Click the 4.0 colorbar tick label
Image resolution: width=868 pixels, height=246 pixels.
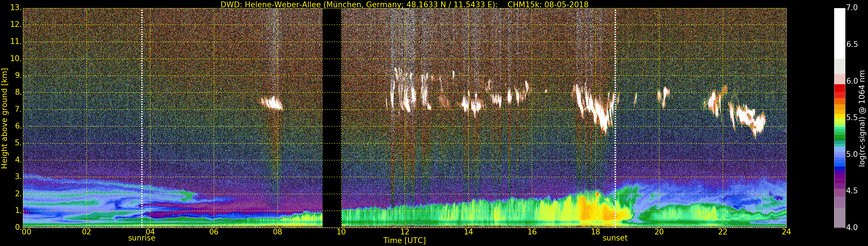852,227
